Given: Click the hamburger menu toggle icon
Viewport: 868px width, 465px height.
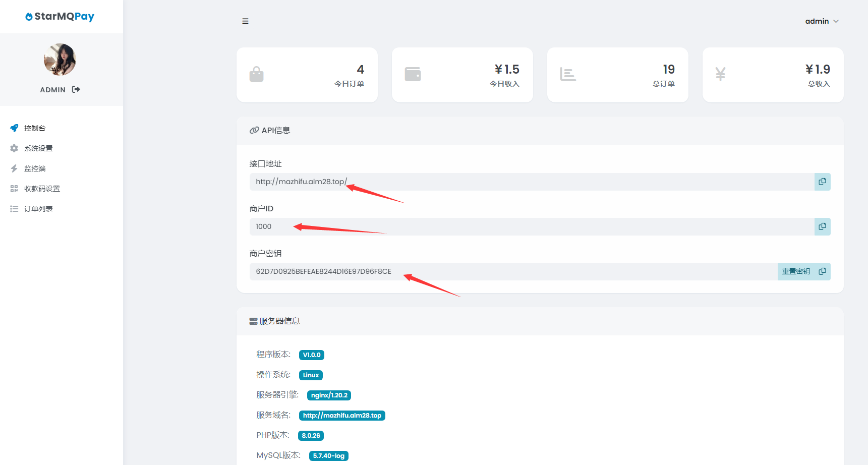Looking at the screenshot, I should [245, 21].
